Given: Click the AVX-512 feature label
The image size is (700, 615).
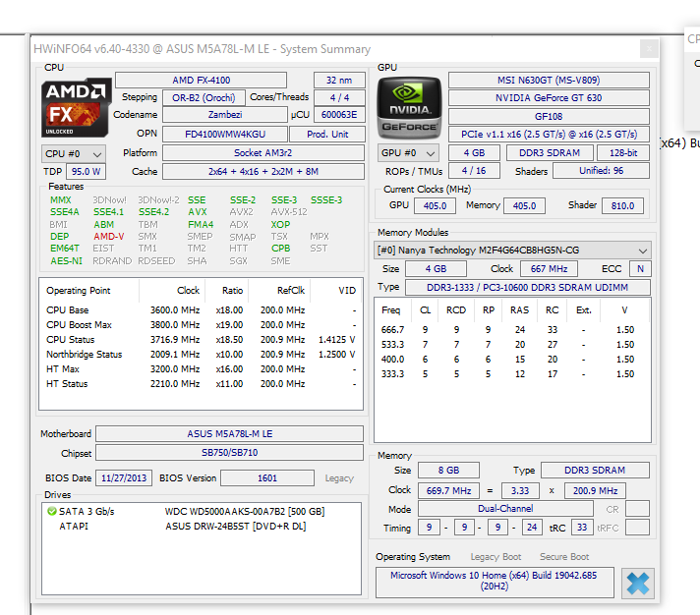Looking at the screenshot, I should click(289, 212).
